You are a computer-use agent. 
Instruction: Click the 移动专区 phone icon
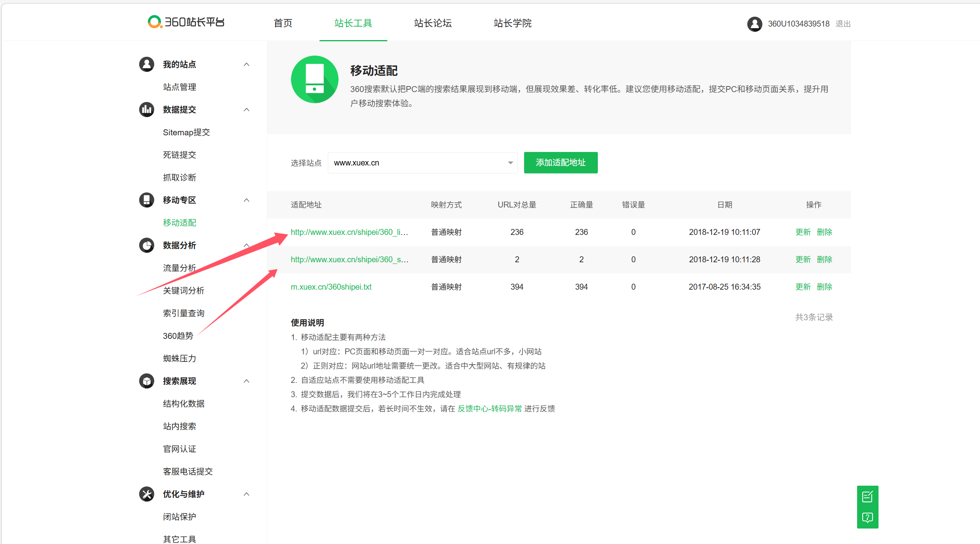coord(147,200)
